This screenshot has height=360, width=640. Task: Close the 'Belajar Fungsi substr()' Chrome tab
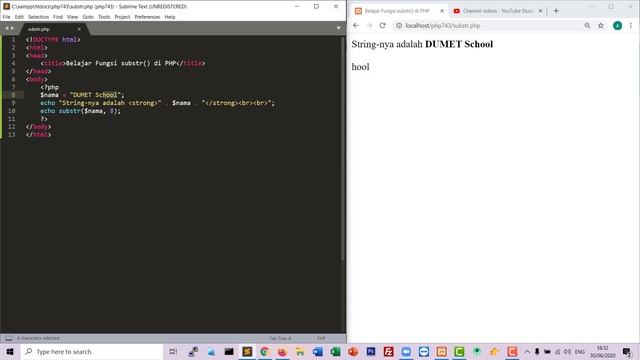[x=442, y=11]
